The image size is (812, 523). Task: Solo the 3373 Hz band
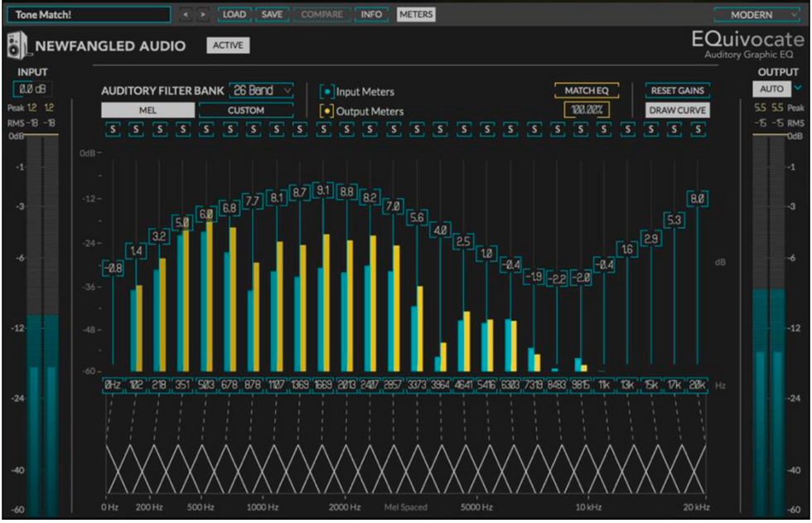[417, 129]
